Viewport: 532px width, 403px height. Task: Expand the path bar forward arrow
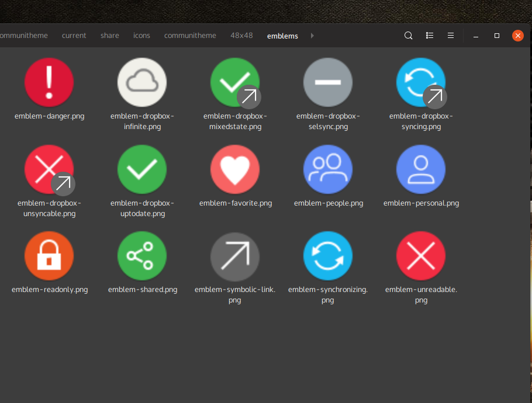coord(312,36)
